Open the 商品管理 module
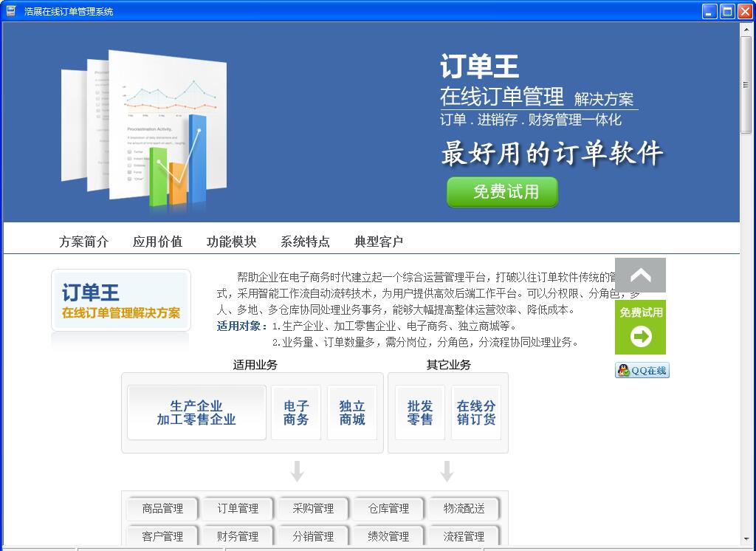 tap(162, 508)
